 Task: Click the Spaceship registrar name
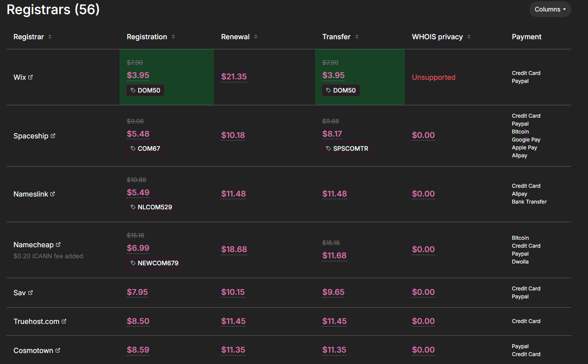pyautogui.click(x=31, y=136)
